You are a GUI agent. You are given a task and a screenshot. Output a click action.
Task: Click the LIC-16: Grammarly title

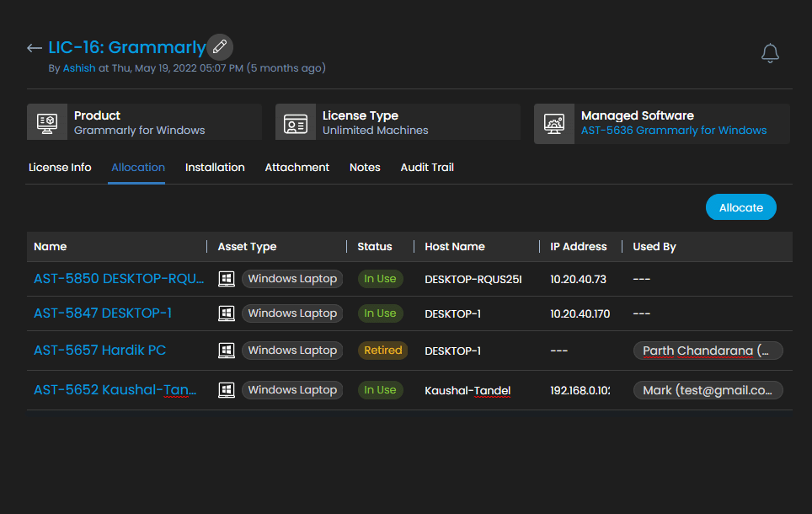pos(127,47)
